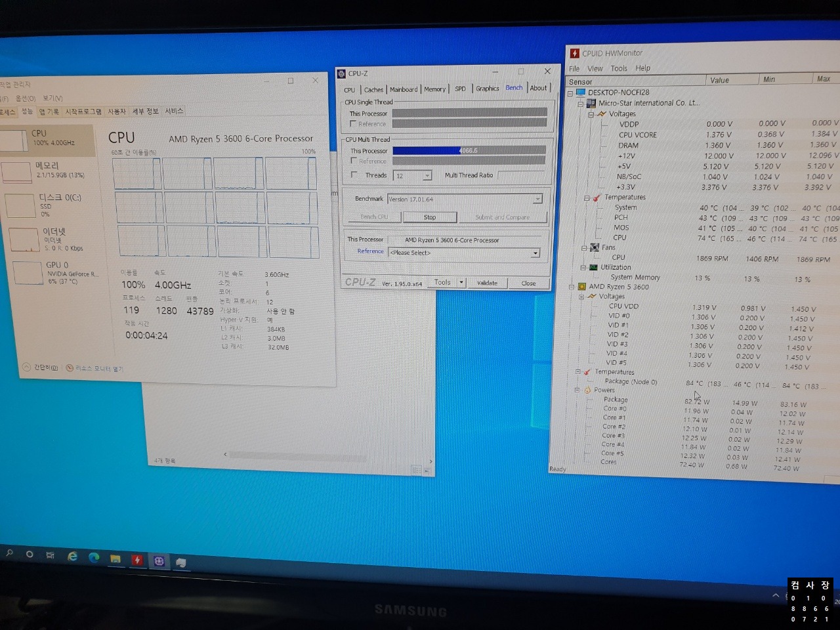Open the Benchmark version dropdown
This screenshot has width=840, height=630.
click(537, 199)
